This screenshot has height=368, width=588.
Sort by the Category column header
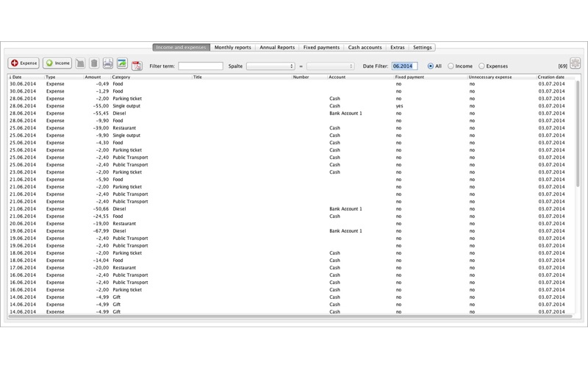pos(151,77)
